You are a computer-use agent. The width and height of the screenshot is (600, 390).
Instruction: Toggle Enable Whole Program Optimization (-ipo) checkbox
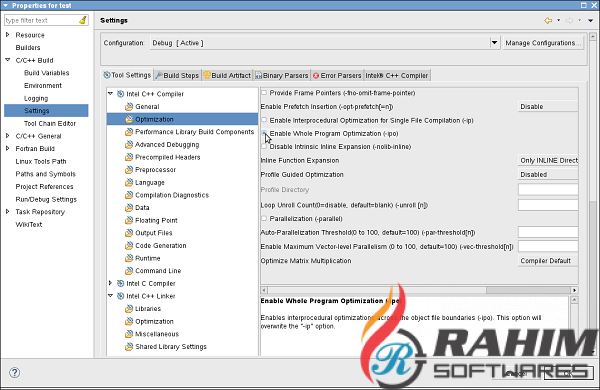tap(264, 133)
